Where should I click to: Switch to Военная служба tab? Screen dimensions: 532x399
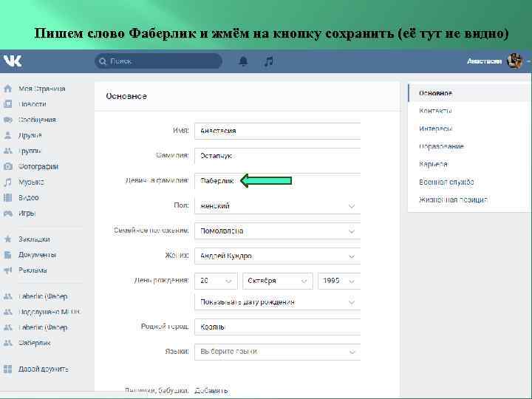446,183
